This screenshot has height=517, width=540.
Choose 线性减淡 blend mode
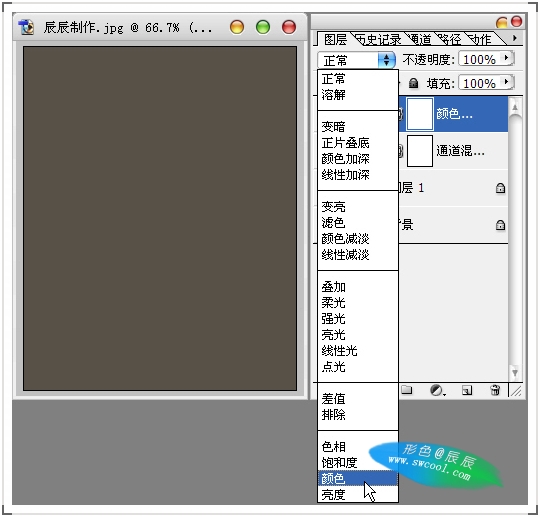click(357, 255)
